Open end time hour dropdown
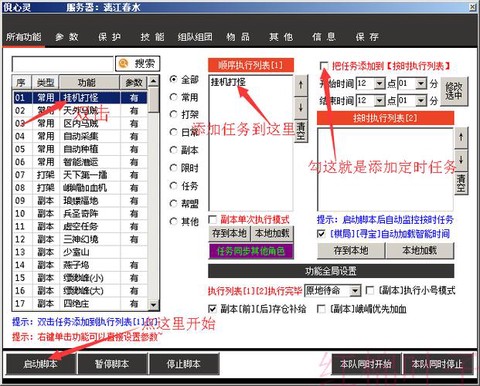The width and height of the screenshot is (480, 386). (x=379, y=100)
